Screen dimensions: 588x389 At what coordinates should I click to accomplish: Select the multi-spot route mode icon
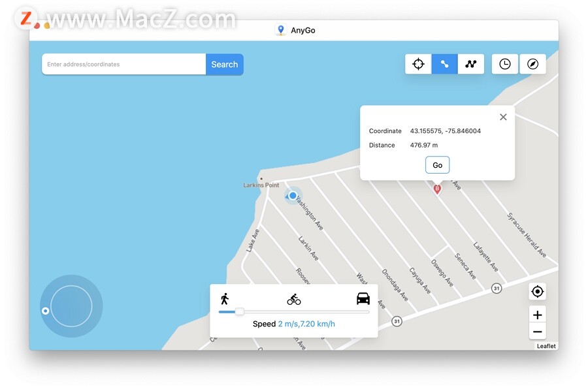[x=470, y=64]
